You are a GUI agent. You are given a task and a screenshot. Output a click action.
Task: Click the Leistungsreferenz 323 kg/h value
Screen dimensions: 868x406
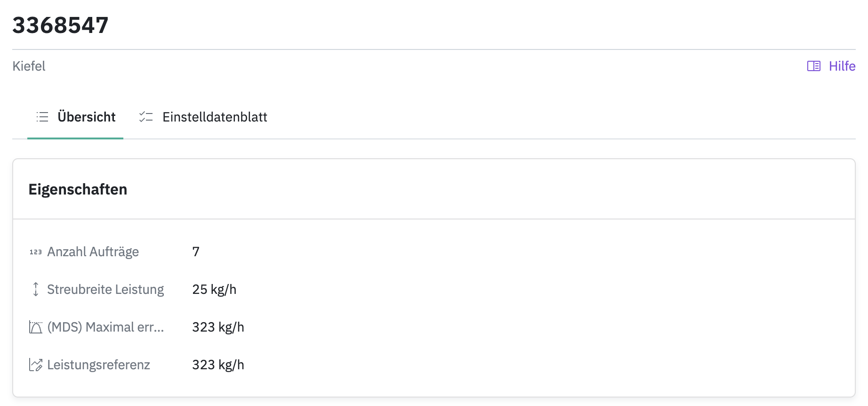tap(218, 365)
